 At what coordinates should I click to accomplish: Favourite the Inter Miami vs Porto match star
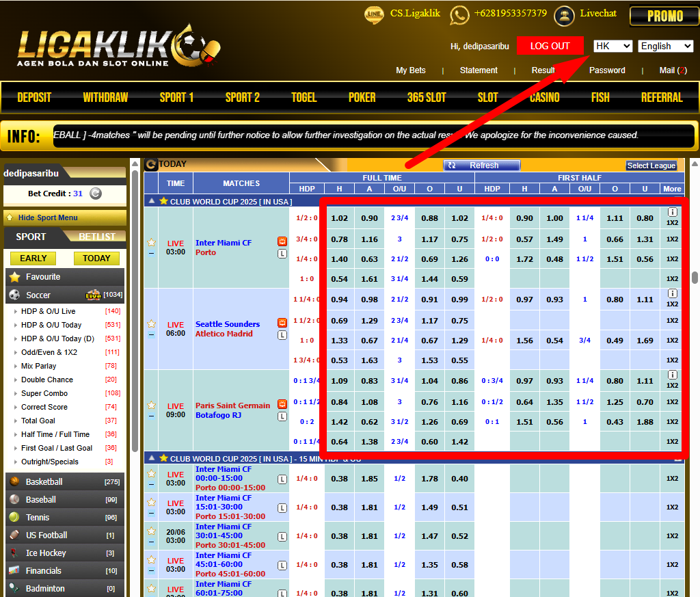pos(151,243)
